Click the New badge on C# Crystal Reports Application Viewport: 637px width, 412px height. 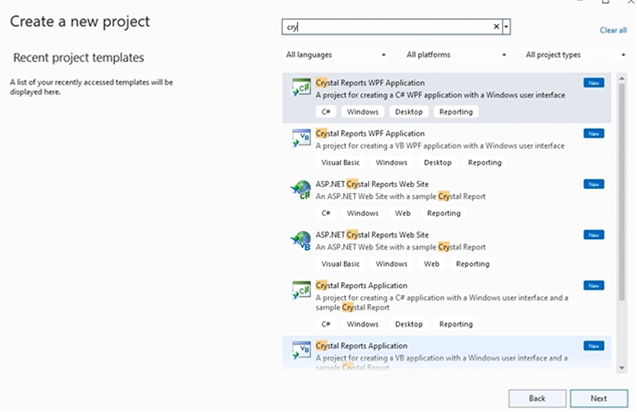click(594, 286)
